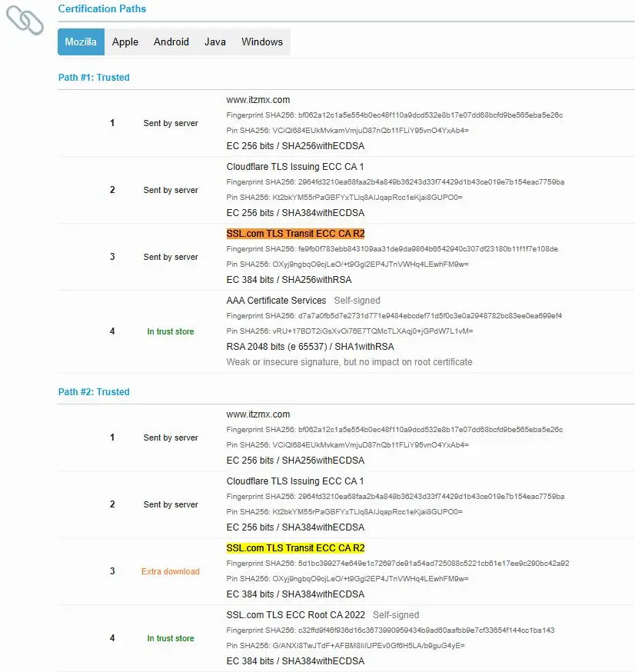Click SSL.com TLS ECC Root CA 2022 name
This screenshot has height=672, width=635.
296,615
